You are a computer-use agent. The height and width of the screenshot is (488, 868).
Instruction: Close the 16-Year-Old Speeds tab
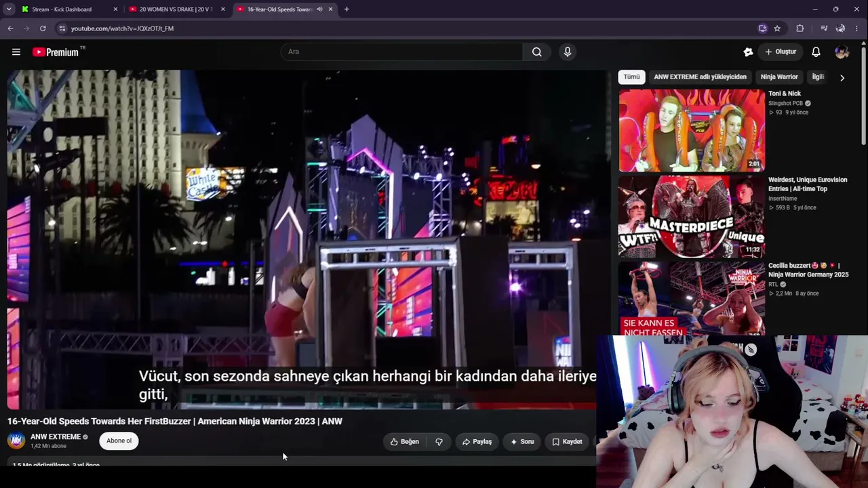[331, 9]
